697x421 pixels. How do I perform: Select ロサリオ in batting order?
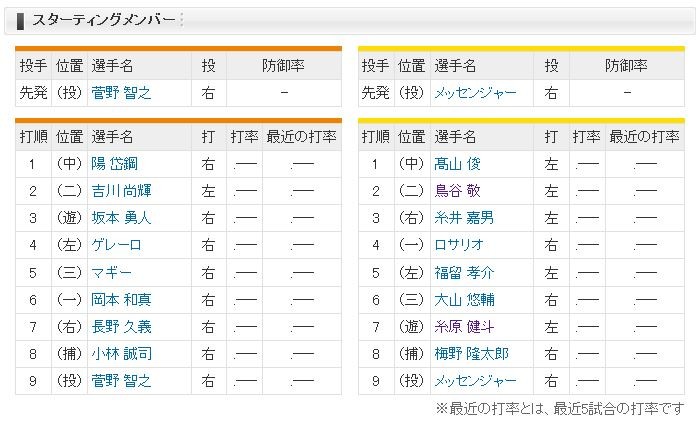[x=458, y=244]
